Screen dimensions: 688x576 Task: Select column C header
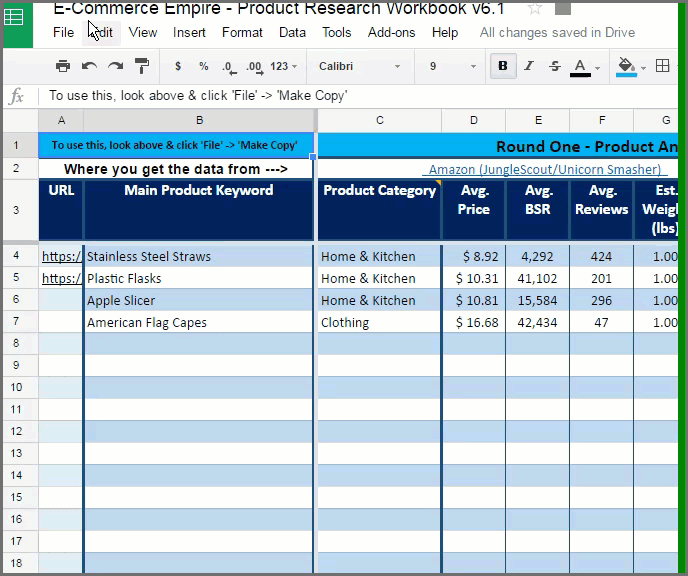click(x=380, y=121)
